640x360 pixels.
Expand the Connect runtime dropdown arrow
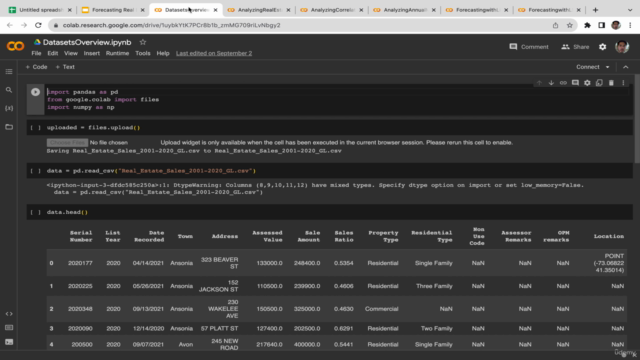[x=607, y=67]
